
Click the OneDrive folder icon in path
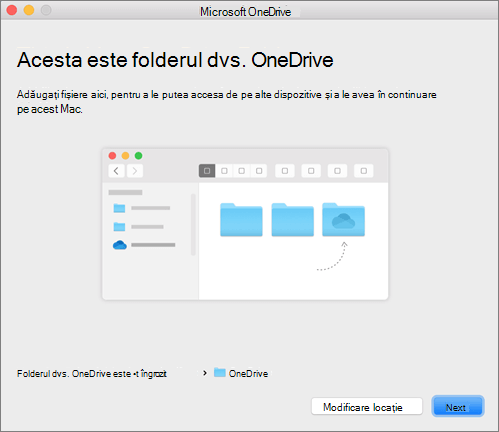[x=220, y=373]
